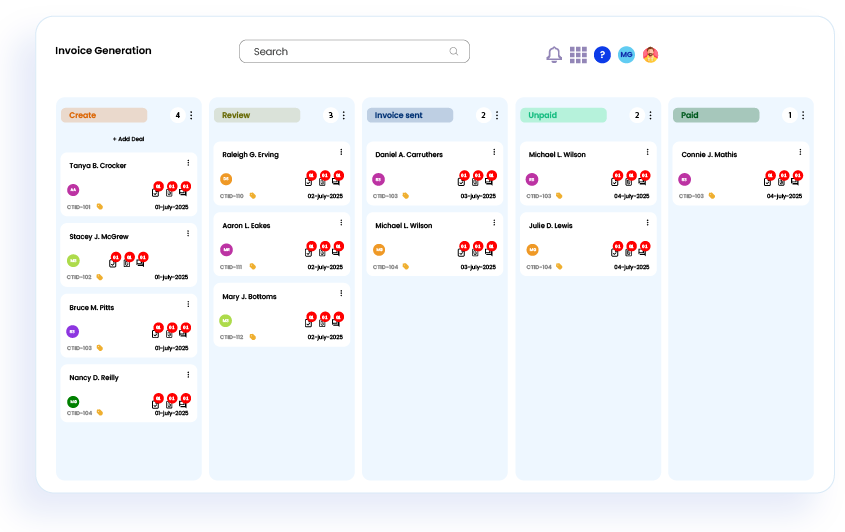The height and width of the screenshot is (532, 845).
Task: Click the Create column count badge 4
Action: [177, 115]
